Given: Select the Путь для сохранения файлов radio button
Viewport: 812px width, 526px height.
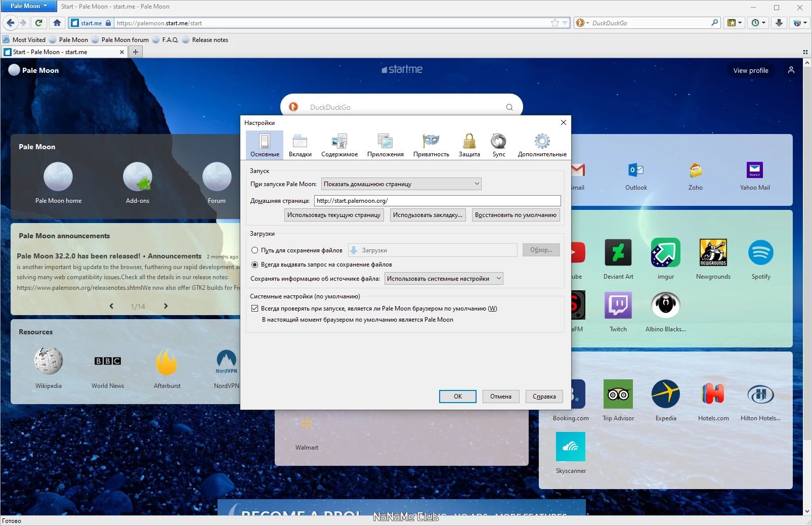Looking at the screenshot, I should coord(255,250).
